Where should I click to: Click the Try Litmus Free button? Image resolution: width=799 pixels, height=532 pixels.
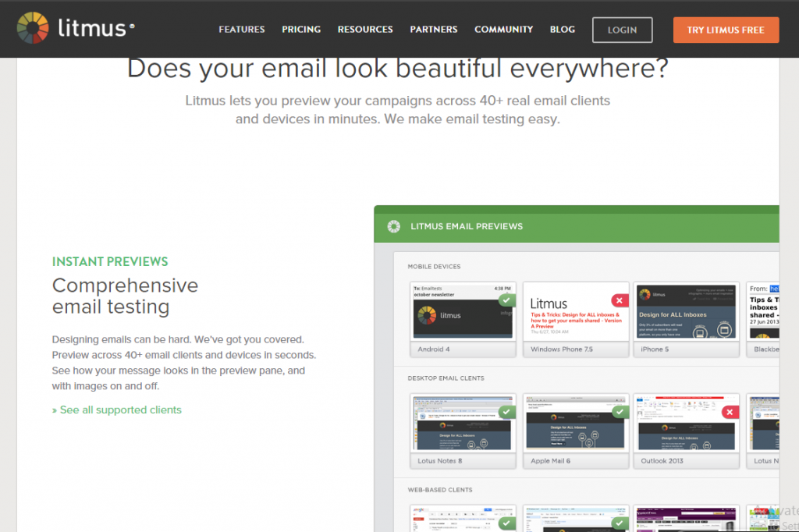click(x=726, y=30)
